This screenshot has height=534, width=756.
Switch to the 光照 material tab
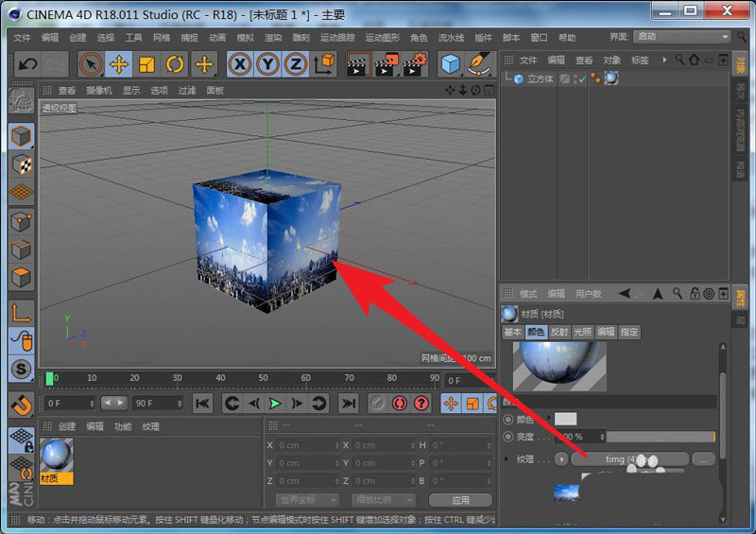(x=582, y=332)
